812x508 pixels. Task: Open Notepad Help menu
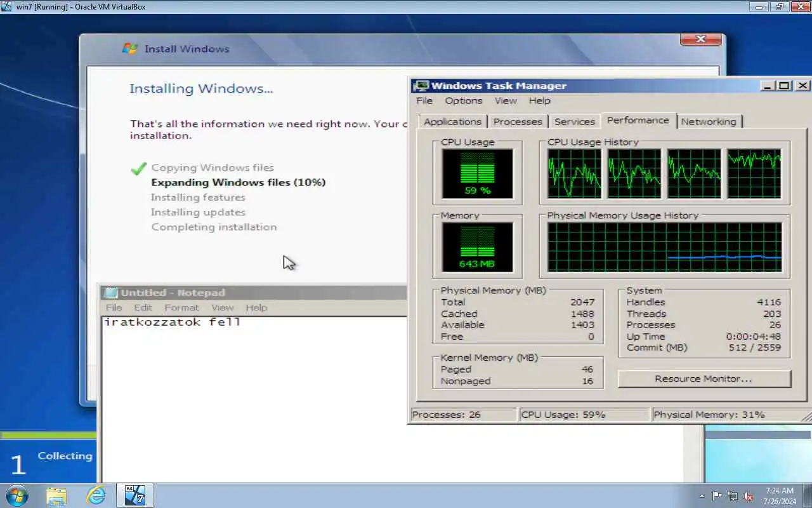coord(256,307)
